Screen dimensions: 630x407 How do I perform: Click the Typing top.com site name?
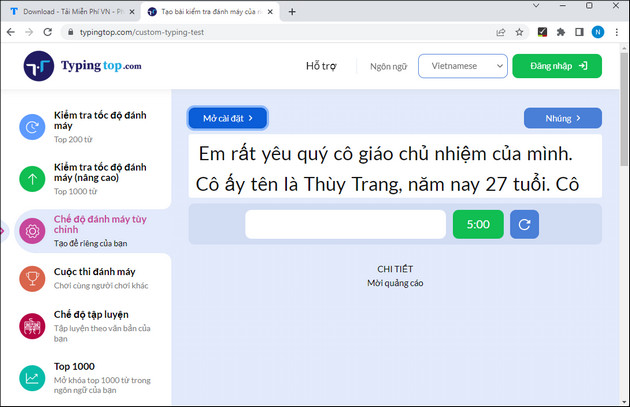point(101,65)
